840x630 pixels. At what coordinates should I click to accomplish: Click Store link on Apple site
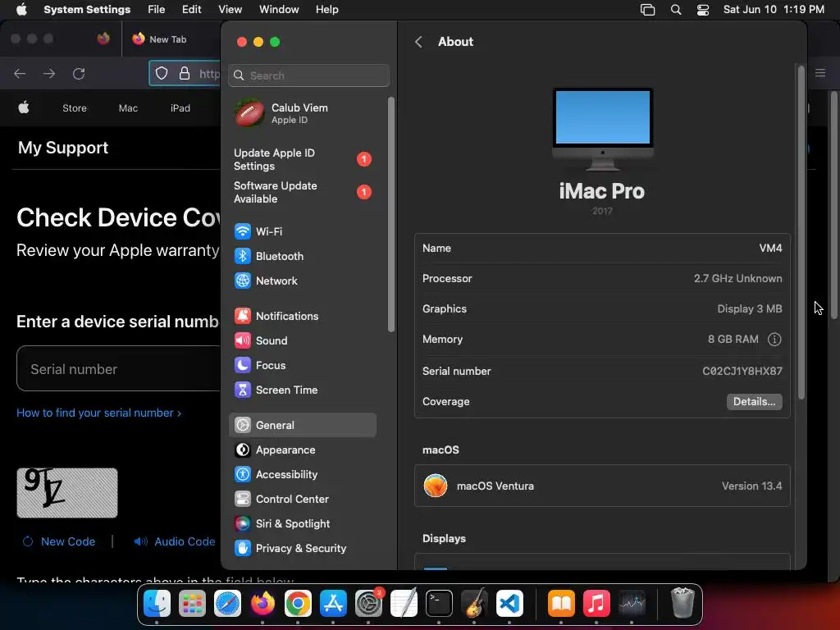coord(75,108)
